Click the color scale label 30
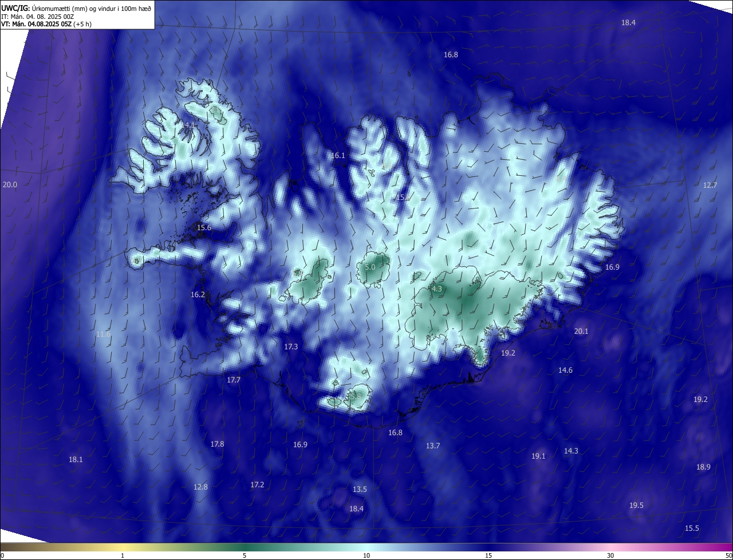 pos(610,555)
